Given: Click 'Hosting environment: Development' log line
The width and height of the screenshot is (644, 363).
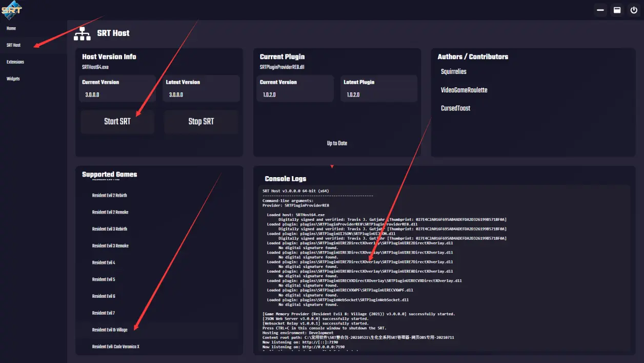Looking at the screenshot, I should (x=298, y=333).
